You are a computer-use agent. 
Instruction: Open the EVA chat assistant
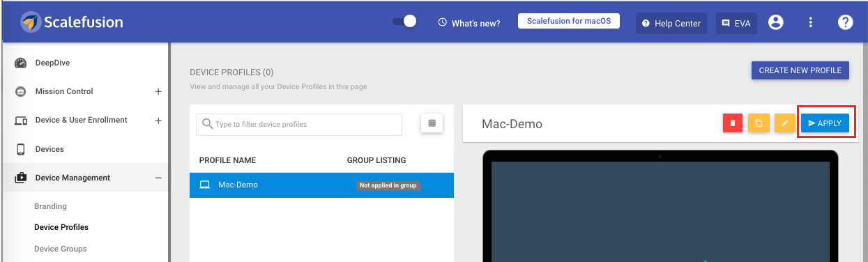click(736, 23)
